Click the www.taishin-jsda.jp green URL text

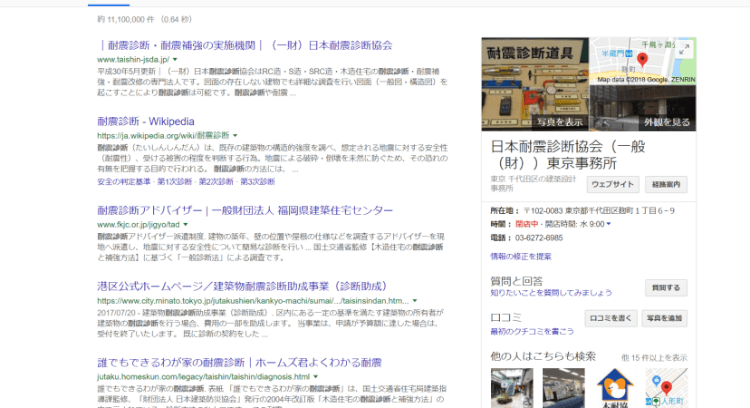[133, 59]
